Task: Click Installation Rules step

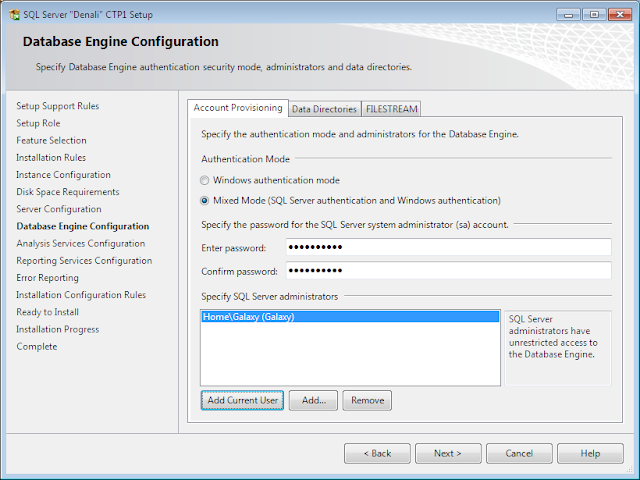Action: (x=51, y=158)
